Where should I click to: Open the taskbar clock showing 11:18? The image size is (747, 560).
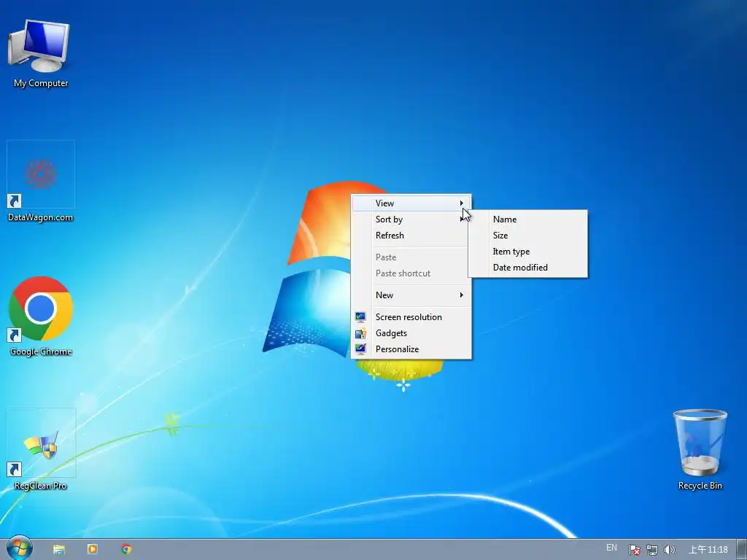tap(708, 549)
